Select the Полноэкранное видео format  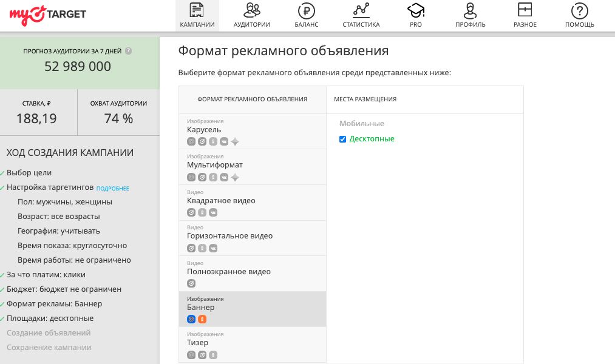pos(228,272)
